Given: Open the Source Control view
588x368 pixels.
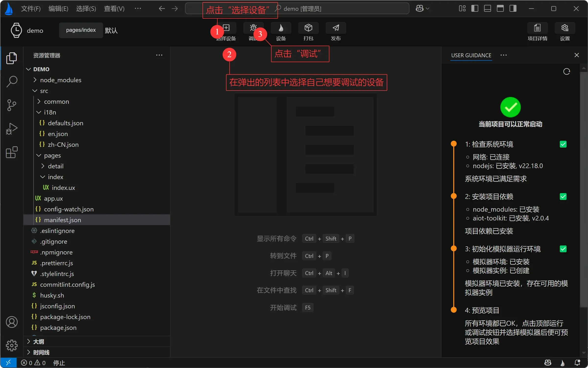Looking at the screenshot, I should click(12, 105).
